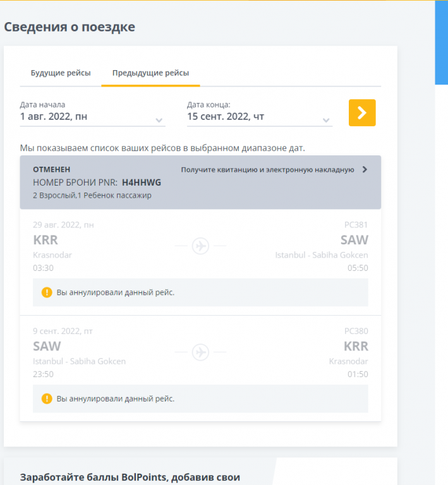Click the PNR booking number H4HHWG
The image size is (448, 485).
[x=142, y=183]
